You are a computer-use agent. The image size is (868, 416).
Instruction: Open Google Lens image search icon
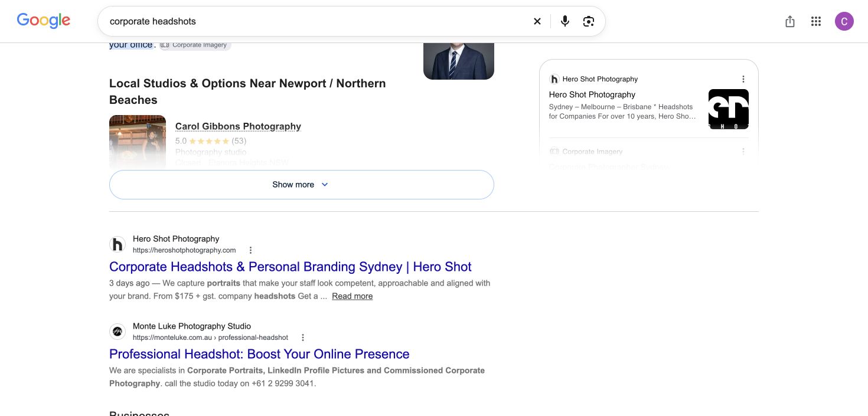(589, 21)
